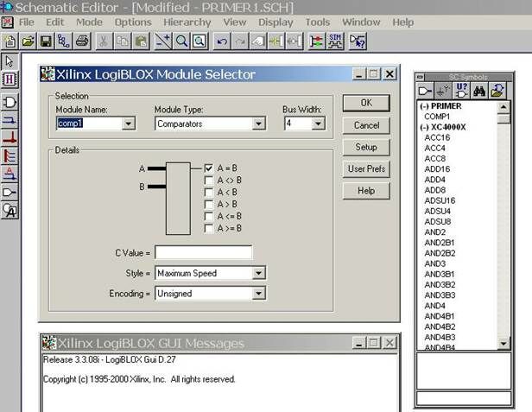Click the Redo arrow icon
Viewport: 532px width, 412px height.
click(x=240, y=41)
